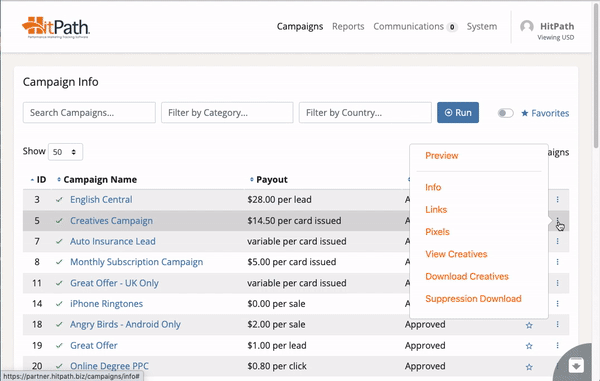Open Communications in top navigation

408,26
